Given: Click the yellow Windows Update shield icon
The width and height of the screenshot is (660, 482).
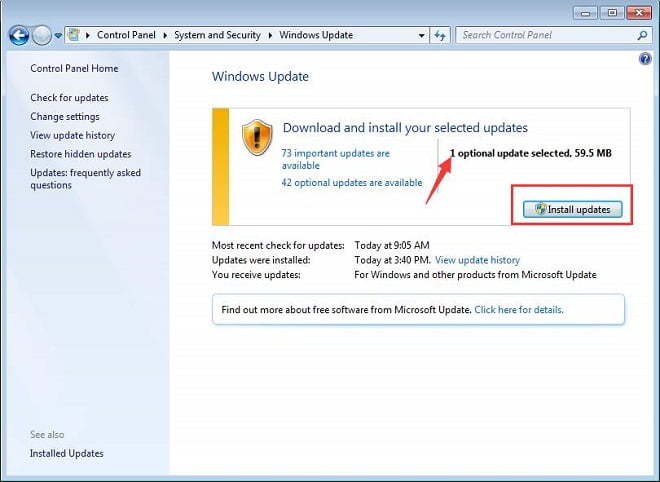Looking at the screenshot, I should [257, 138].
